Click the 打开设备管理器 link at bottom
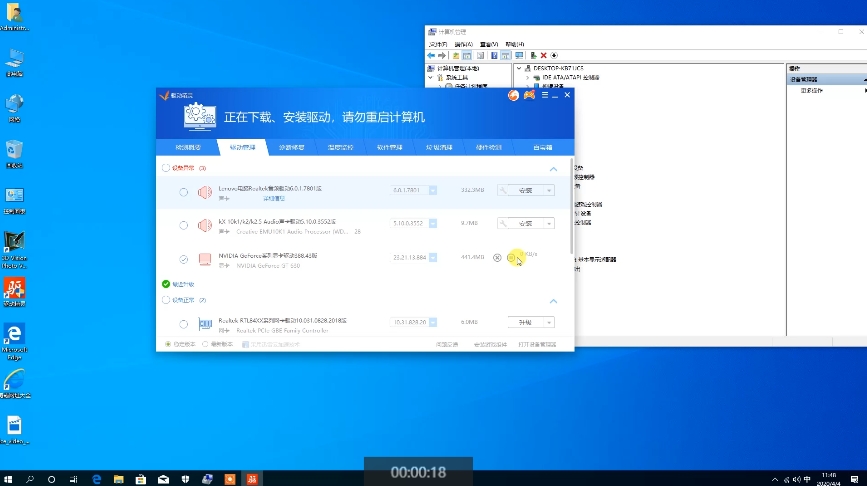Image resolution: width=867 pixels, height=486 pixels. click(x=537, y=344)
